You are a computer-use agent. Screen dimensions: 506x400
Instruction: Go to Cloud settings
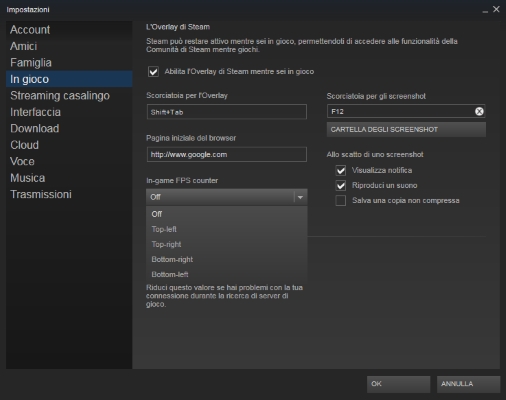tap(69, 145)
